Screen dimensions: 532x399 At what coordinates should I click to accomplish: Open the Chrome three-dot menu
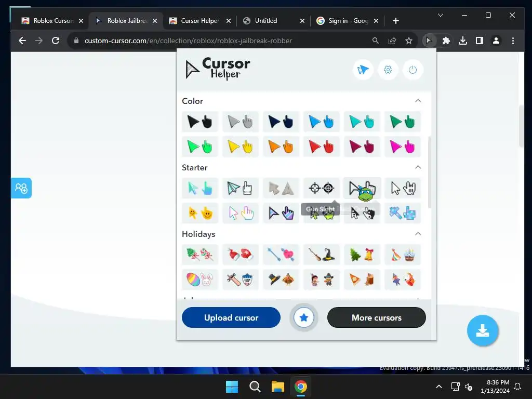tap(513, 41)
